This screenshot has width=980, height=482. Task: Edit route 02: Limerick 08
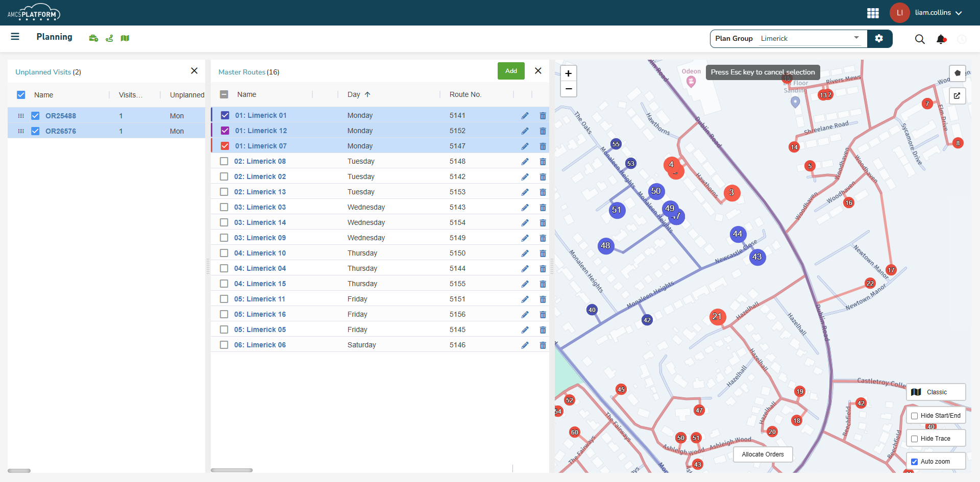click(525, 162)
